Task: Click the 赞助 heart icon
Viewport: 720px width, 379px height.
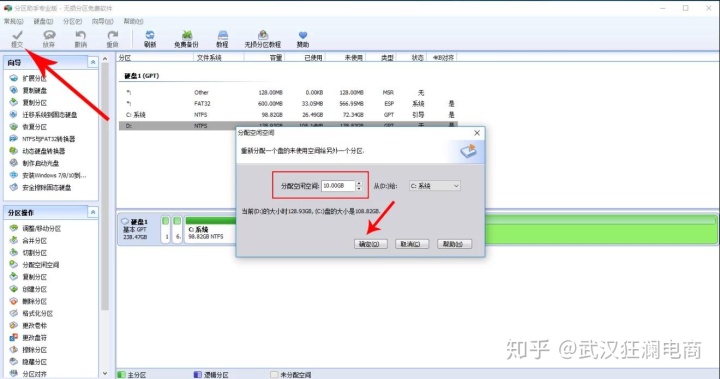Action: [303, 39]
